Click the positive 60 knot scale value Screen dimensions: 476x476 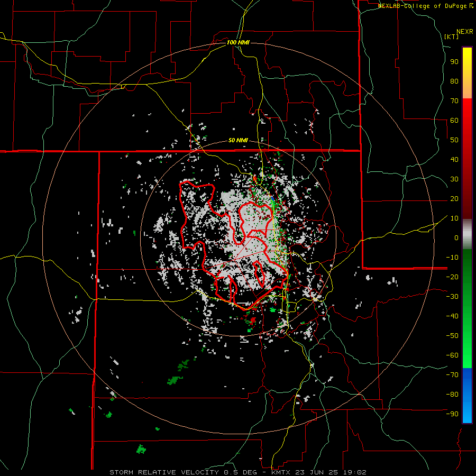point(454,121)
